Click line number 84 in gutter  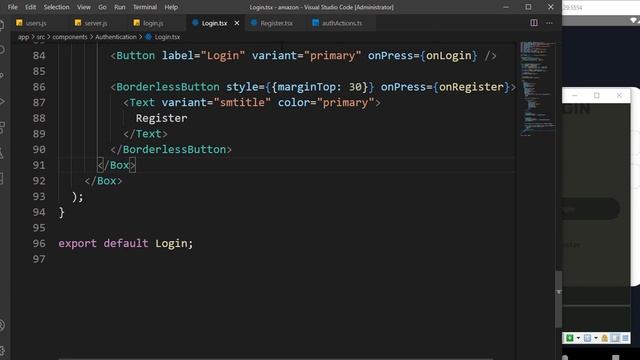[x=39, y=56]
